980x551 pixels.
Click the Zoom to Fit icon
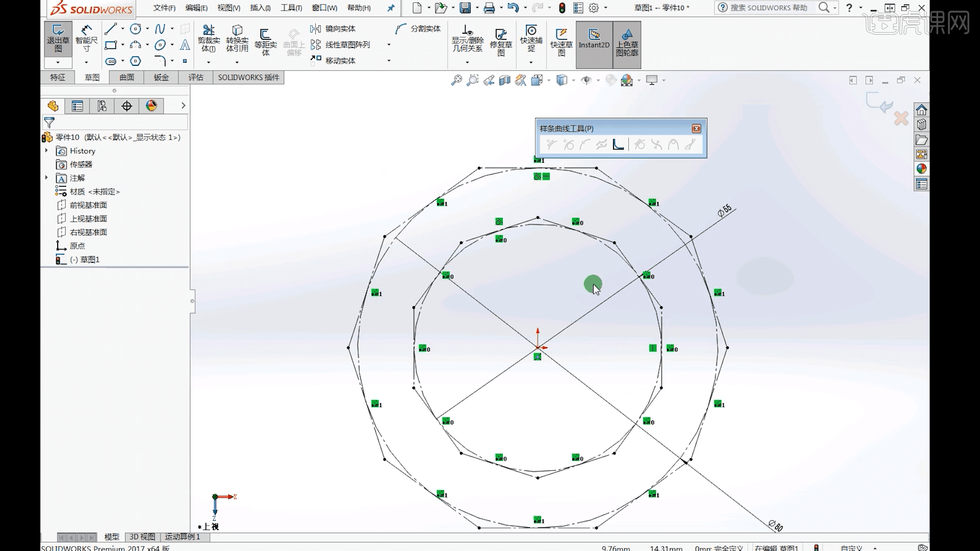click(x=456, y=80)
